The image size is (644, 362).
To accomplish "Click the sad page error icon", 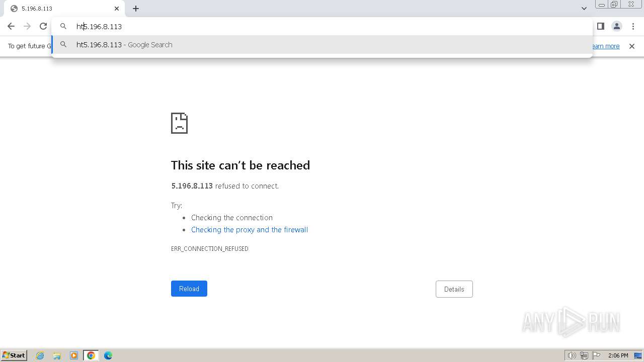I will click(x=180, y=123).
